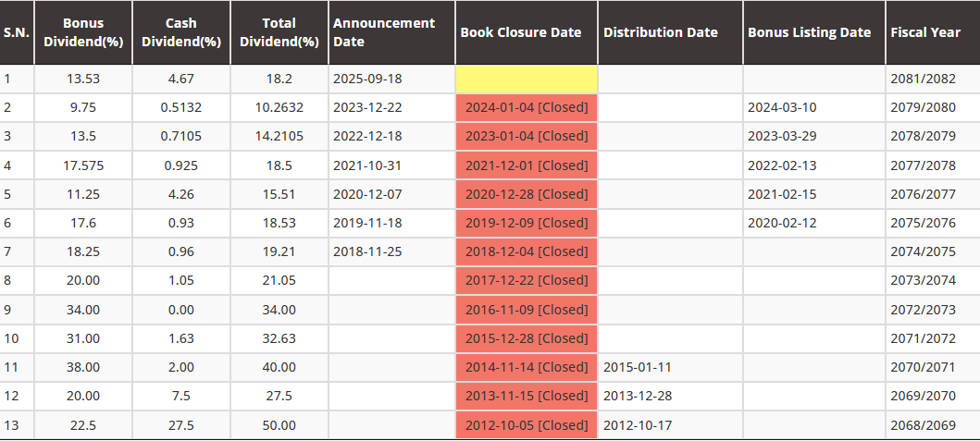
Task: Click announcement date 2025-09-18
Action: click(x=367, y=80)
